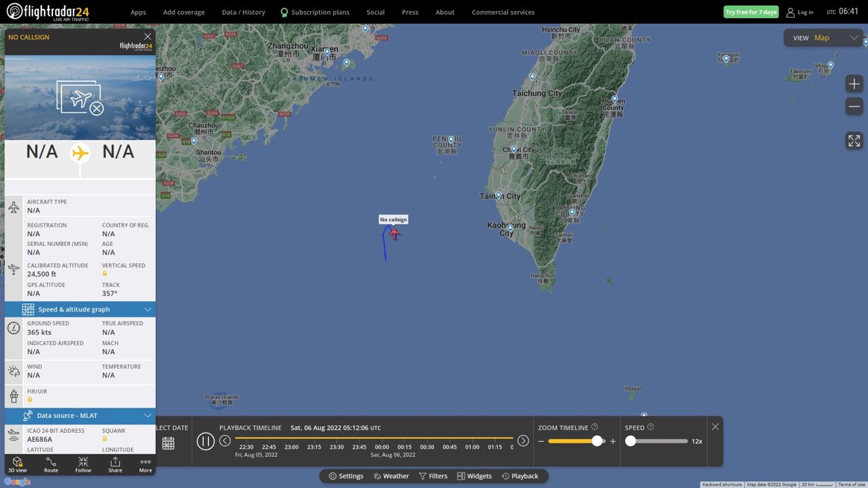Open the select date calendar
This screenshot has width=868, height=488.
coord(169,443)
